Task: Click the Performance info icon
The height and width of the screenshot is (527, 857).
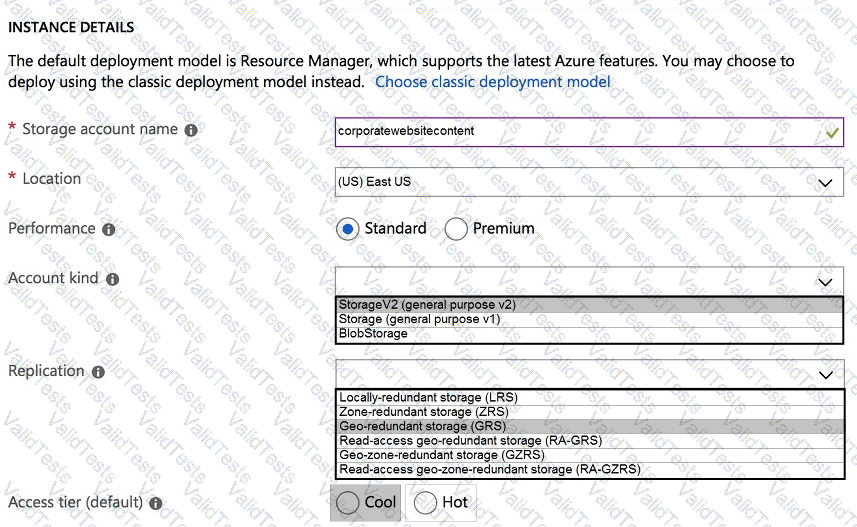Action: pos(109,230)
